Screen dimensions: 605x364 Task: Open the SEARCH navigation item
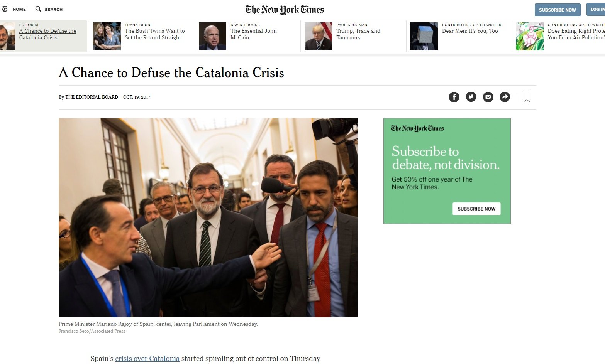(54, 9)
